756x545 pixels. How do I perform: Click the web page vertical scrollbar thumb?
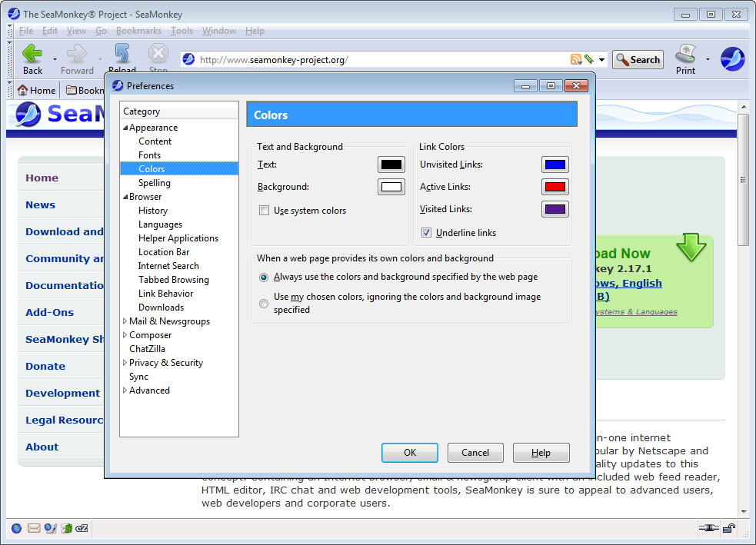743,180
